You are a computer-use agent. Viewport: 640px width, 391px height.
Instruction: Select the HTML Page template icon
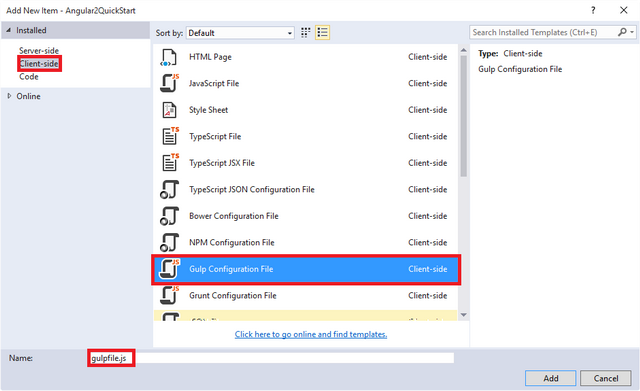click(169, 57)
